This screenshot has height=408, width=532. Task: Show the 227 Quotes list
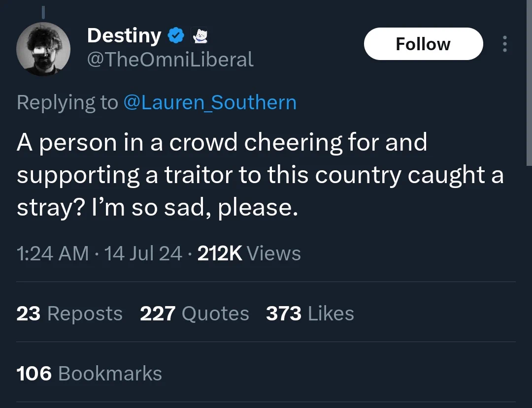195,313
